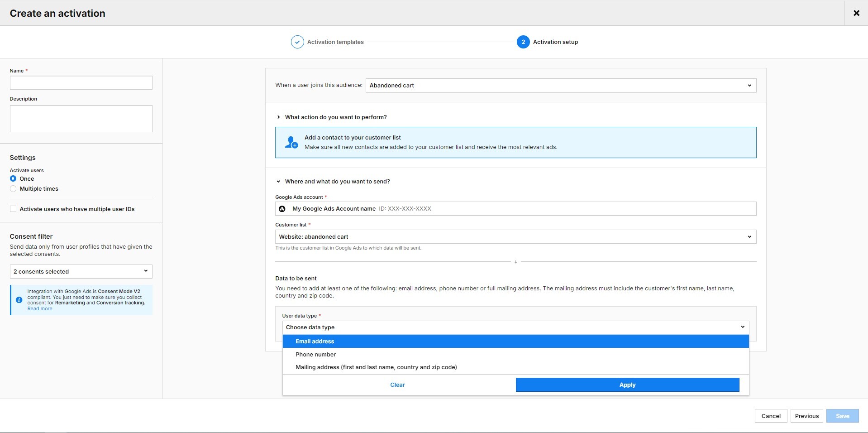Click the add-contact icon in the blue card
Image resolution: width=868 pixels, height=433 pixels.
(x=291, y=142)
